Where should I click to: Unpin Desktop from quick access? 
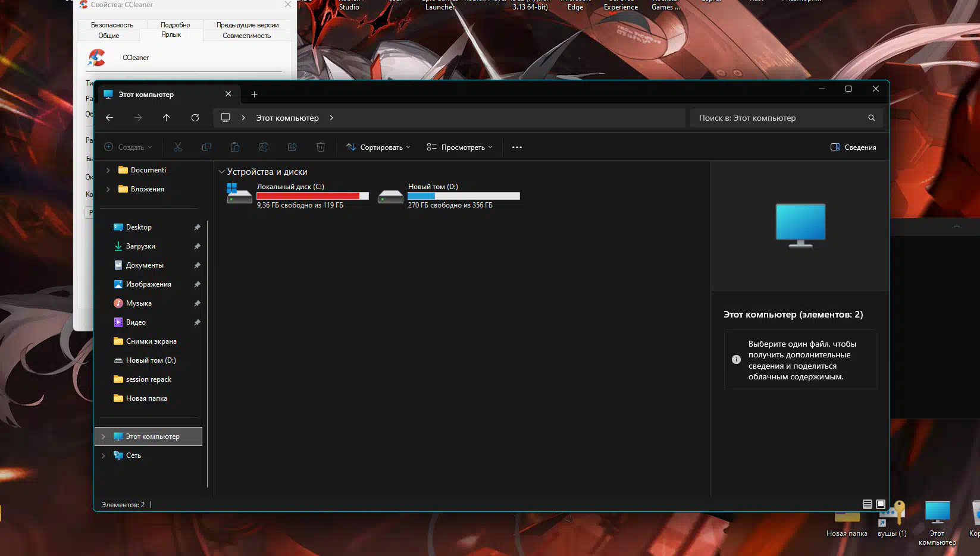pyautogui.click(x=197, y=227)
